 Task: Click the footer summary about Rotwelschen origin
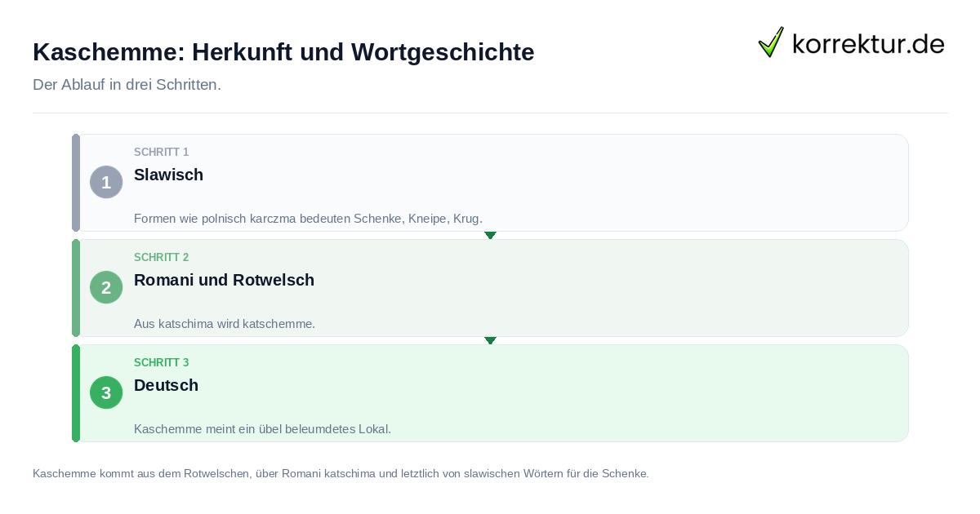(341, 473)
